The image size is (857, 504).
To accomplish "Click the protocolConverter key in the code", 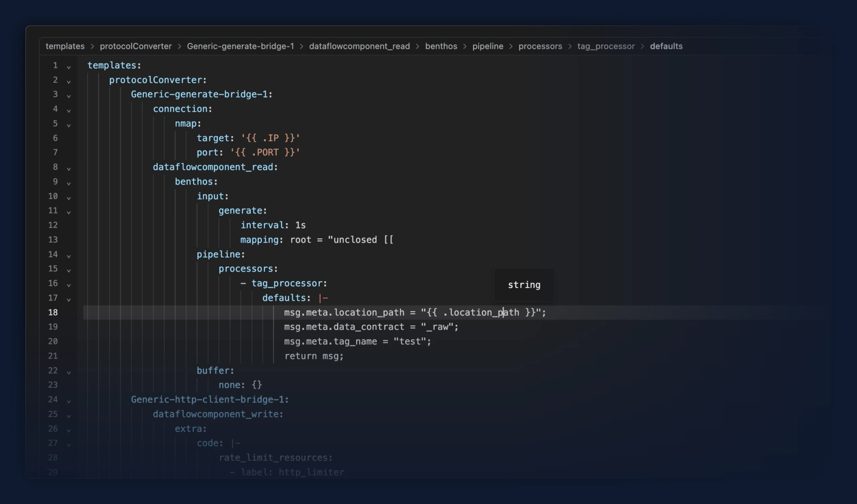I will tap(156, 80).
